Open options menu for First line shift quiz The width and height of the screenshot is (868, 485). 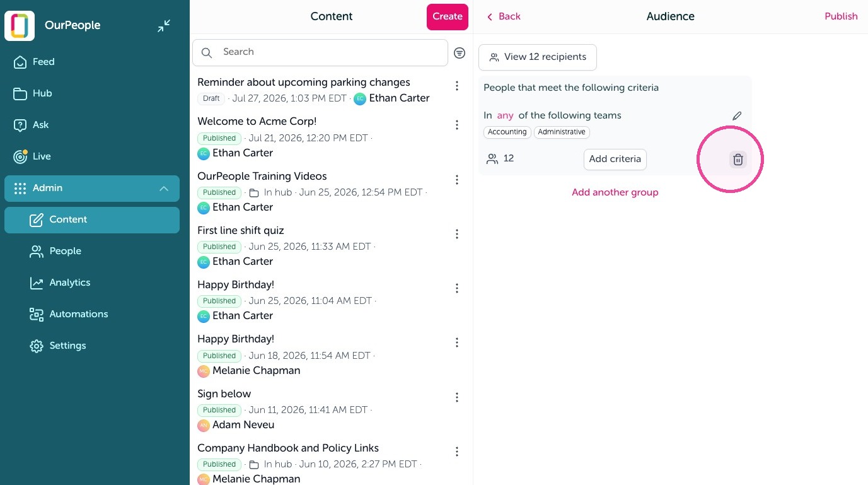pos(457,234)
